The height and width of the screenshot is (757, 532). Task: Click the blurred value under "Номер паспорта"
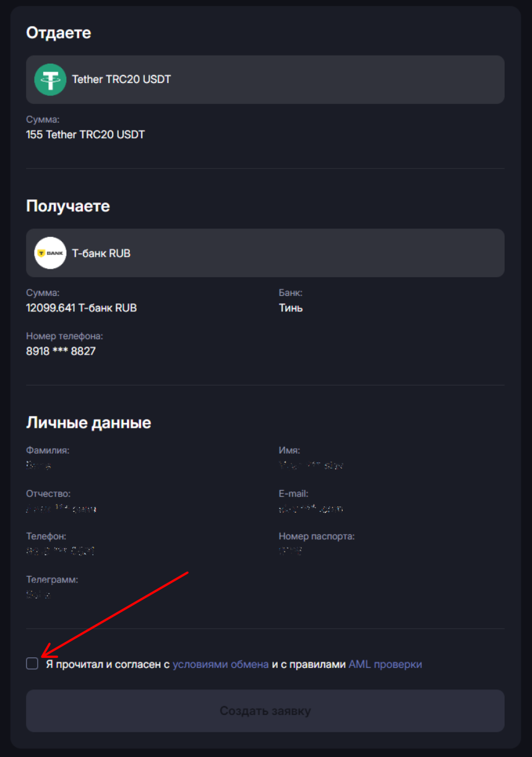(290, 551)
